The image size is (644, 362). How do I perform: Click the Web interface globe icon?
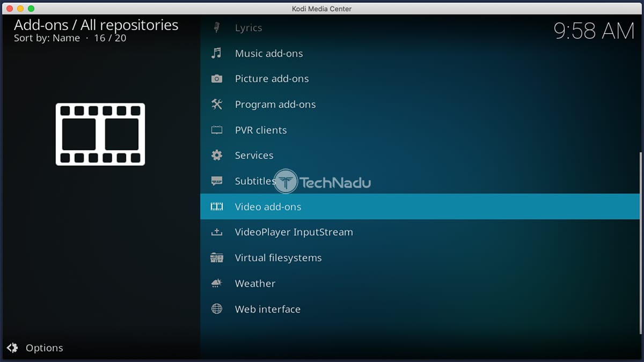217,309
